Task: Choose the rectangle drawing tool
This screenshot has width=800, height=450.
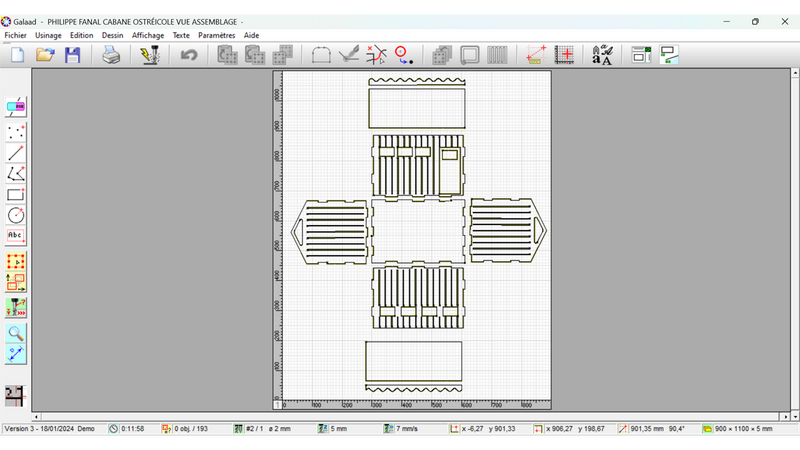Action: pyautogui.click(x=16, y=194)
